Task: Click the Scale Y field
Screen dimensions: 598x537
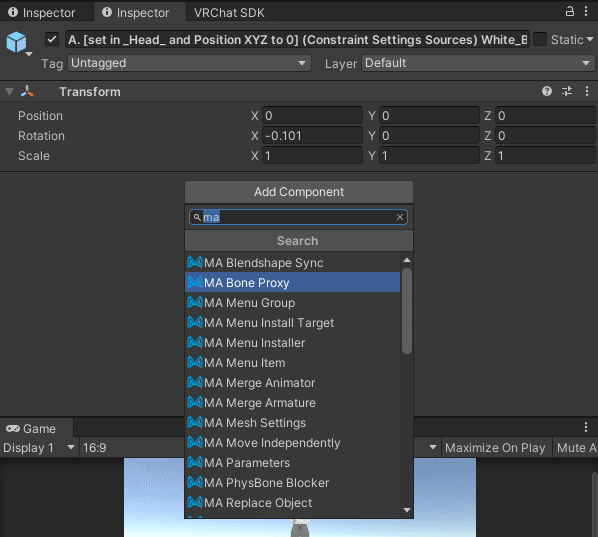Action: [429, 156]
